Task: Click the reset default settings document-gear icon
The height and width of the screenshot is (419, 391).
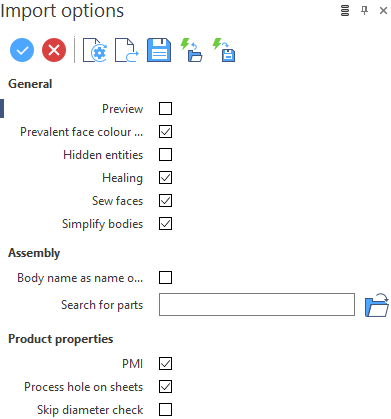Action: [x=95, y=50]
